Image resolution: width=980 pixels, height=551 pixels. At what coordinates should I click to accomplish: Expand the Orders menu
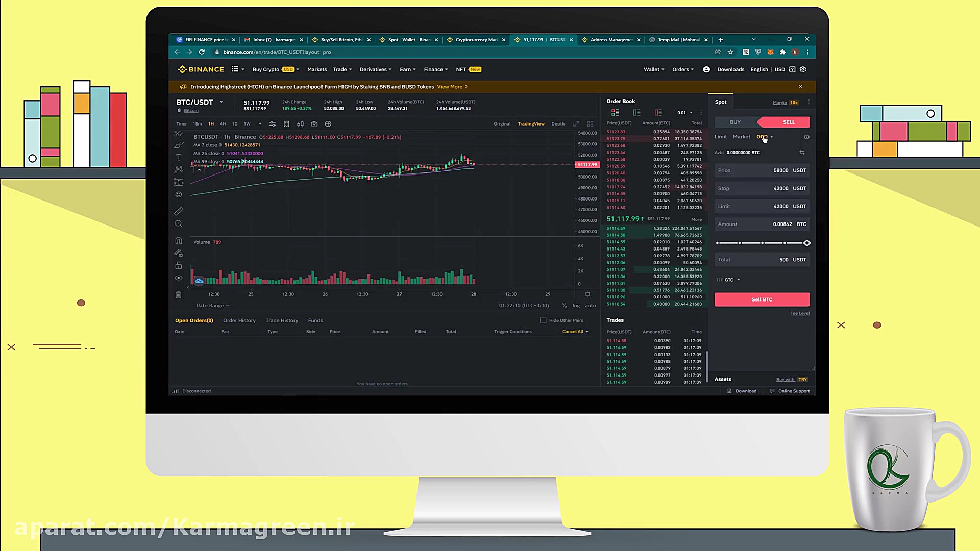(683, 70)
